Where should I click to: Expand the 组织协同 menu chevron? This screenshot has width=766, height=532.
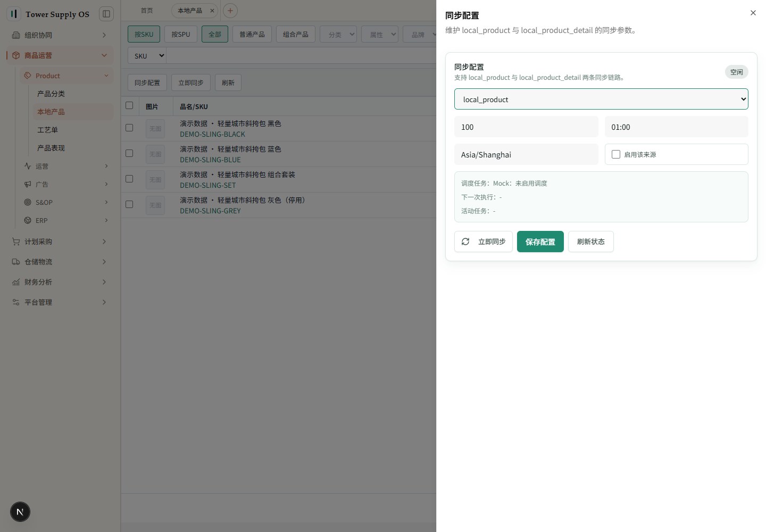(x=104, y=35)
